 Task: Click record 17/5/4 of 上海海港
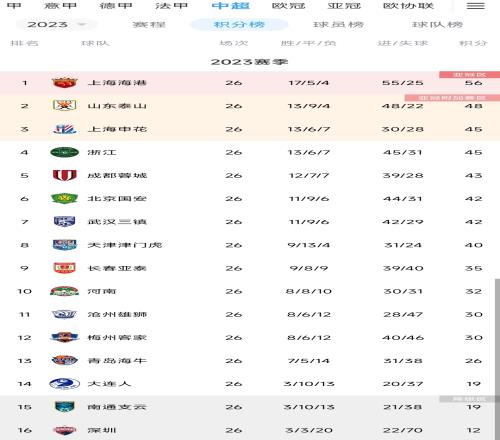click(x=309, y=83)
